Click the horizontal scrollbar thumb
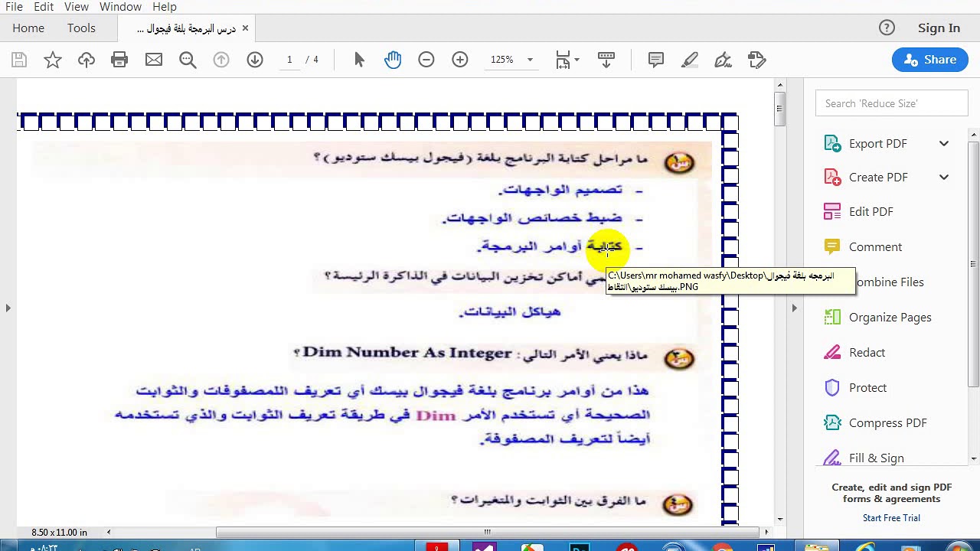Screen dimensions: 980x551 coord(487,532)
